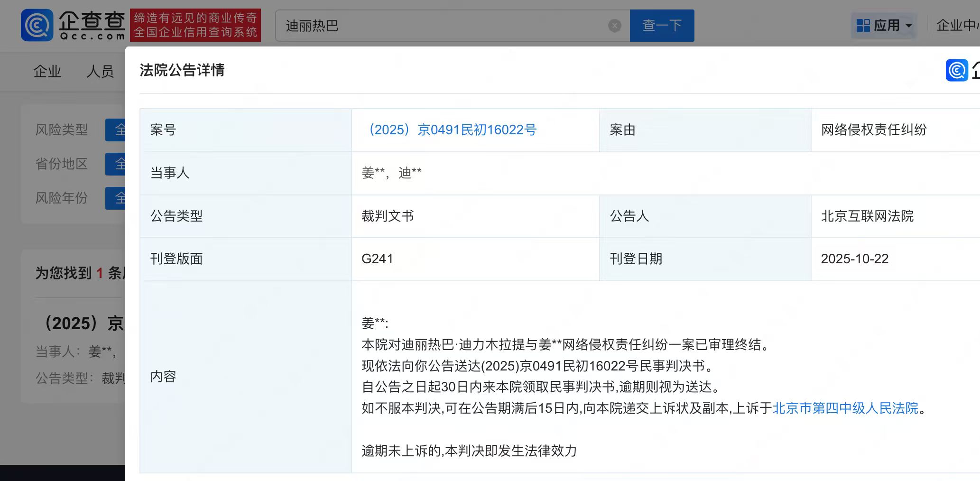Switch to the 企业 tab

(x=47, y=72)
